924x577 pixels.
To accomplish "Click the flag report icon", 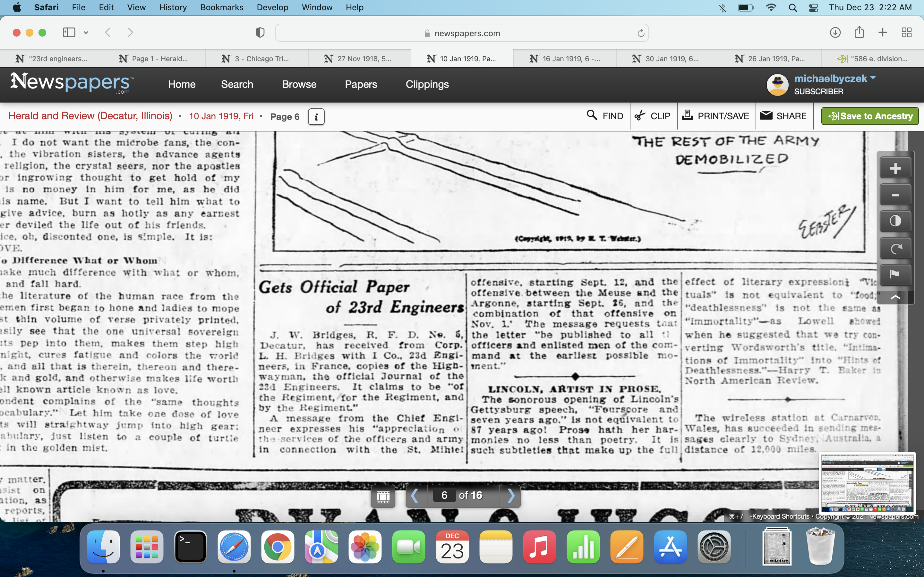I will [895, 274].
